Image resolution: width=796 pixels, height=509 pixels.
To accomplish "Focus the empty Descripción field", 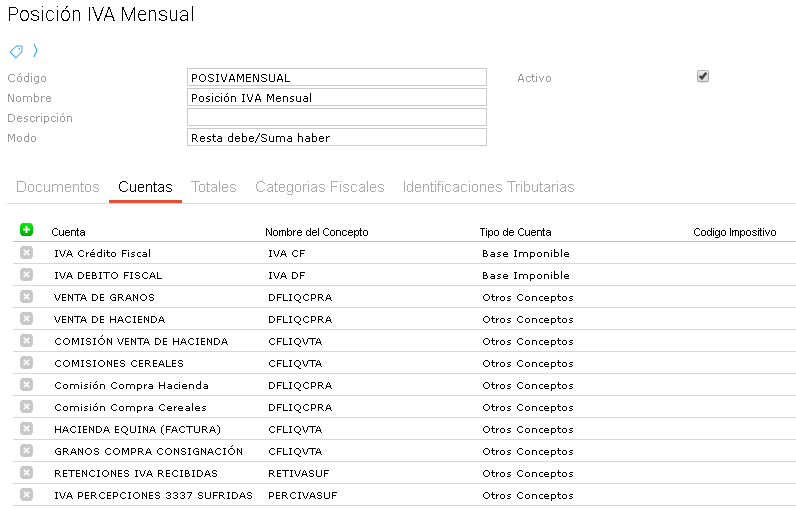I will [x=337, y=117].
